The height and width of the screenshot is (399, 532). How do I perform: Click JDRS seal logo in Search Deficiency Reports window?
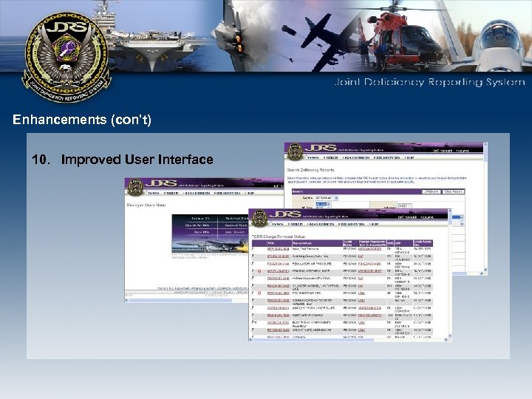(x=295, y=151)
